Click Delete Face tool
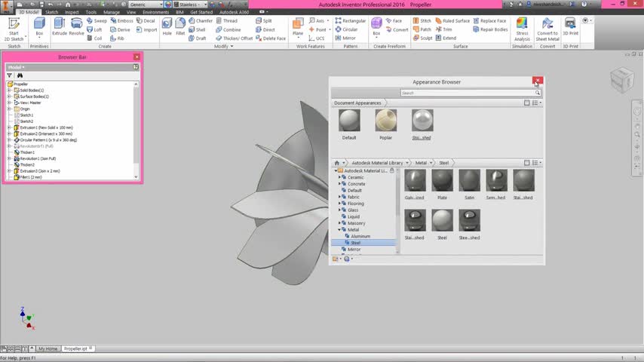This screenshot has height=362, width=644. 271,38
